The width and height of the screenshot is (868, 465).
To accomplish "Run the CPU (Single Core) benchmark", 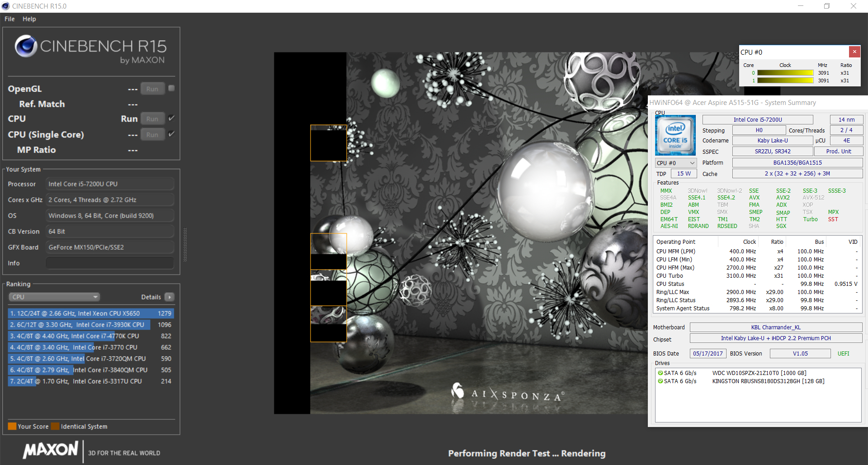I will [152, 135].
